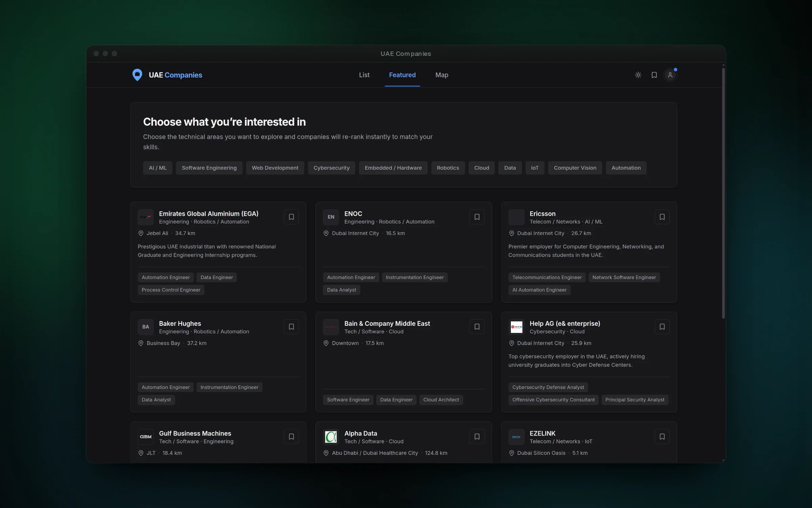Screen dimensions: 812x508
Task: Toggle the Embedded / Hardware interest chip
Action: coord(393,168)
